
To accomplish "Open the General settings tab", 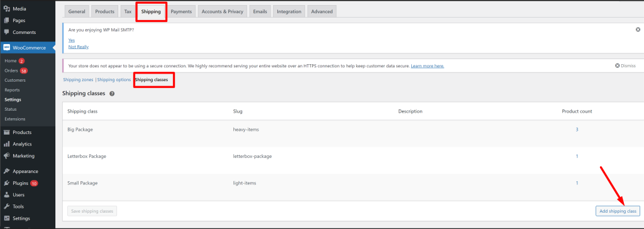I will click(x=77, y=11).
